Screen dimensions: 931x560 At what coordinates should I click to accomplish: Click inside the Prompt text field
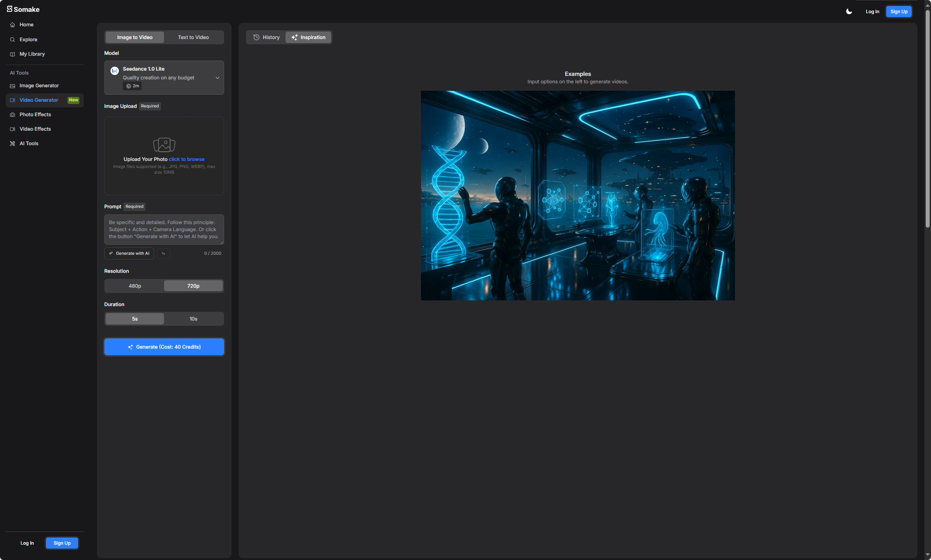pyautogui.click(x=164, y=229)
